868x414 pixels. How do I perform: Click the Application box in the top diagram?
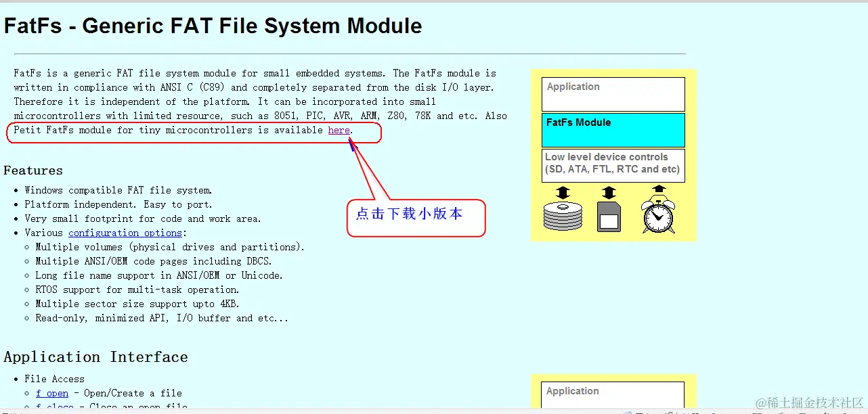(x=613, y=94)
